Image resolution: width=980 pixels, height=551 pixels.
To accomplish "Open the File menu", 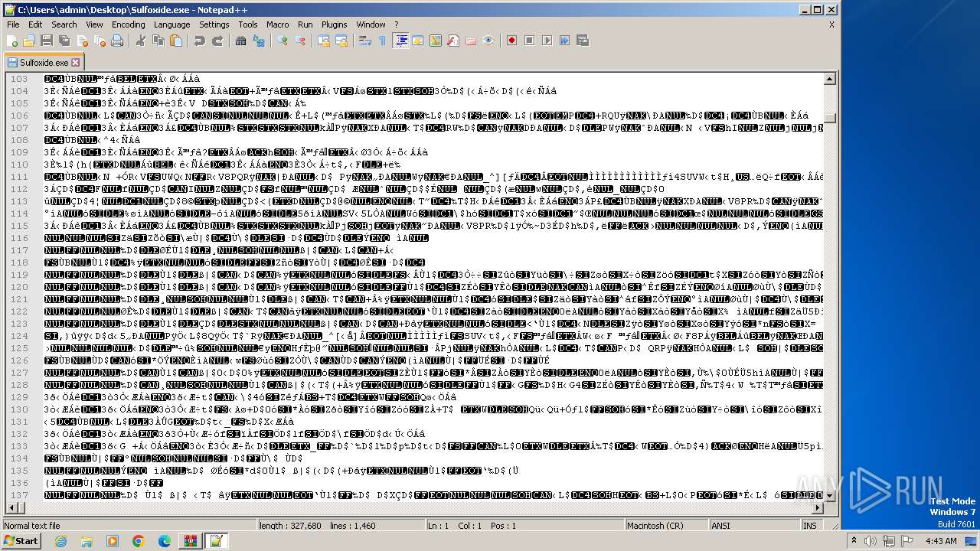I will [x=13, y=24].
